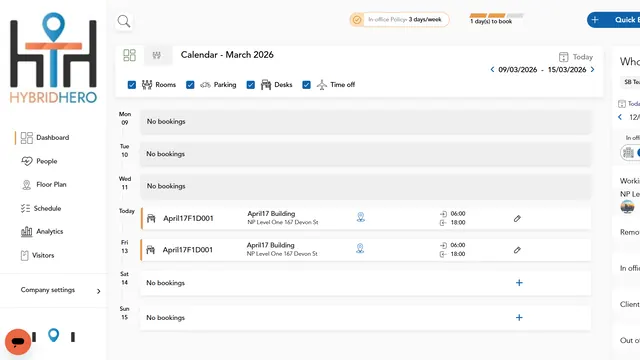Uncheck the Parking filter checkbox
Screen dimensions: 640x360
[x=190, y=85]
